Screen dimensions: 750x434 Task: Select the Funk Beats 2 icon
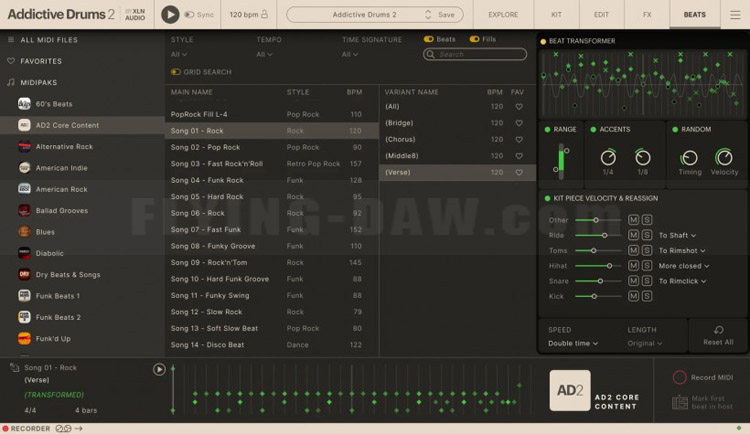[24, 317]
